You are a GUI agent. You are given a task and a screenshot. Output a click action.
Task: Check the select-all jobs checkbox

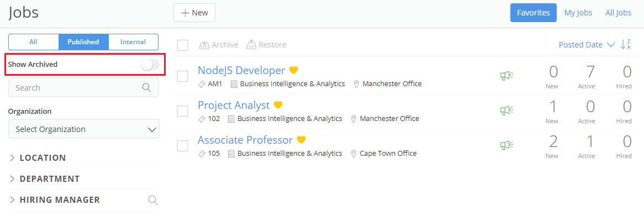pos(182,45)
